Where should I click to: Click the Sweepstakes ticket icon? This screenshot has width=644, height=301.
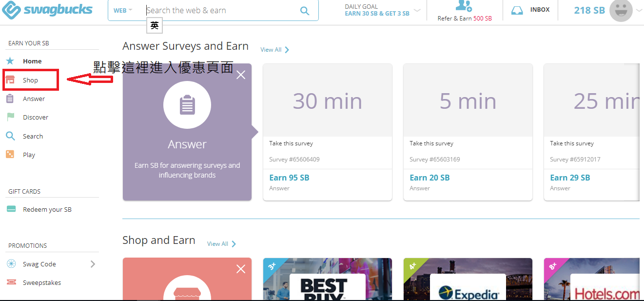(11, 282)
